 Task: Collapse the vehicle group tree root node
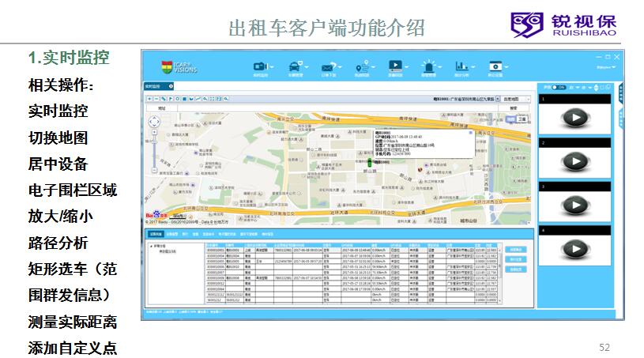151,247
